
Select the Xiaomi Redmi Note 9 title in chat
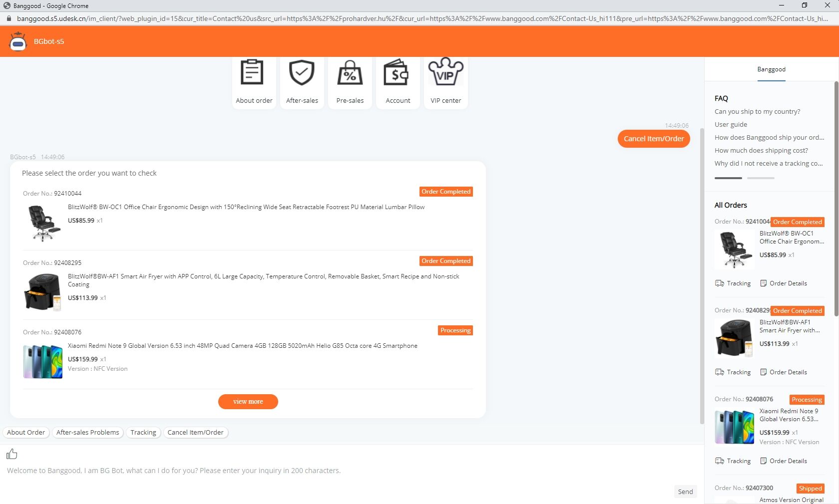click(x=243, y=346)
